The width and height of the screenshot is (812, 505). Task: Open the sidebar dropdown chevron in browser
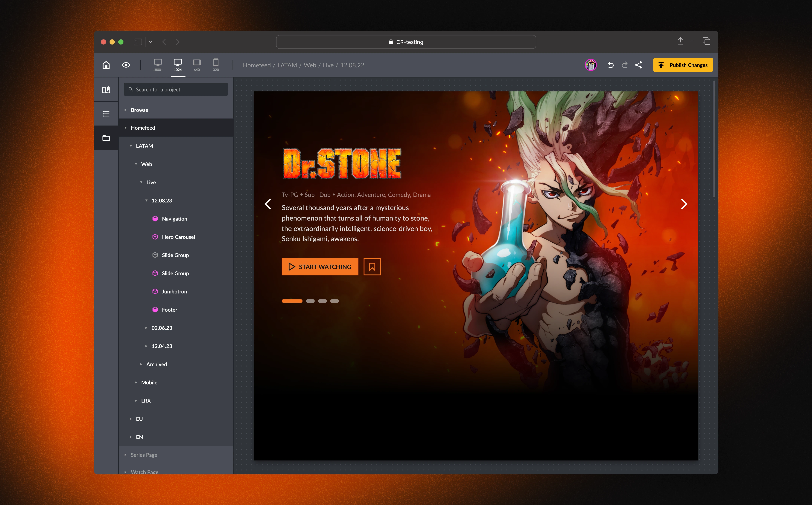(x=150, y=42)
